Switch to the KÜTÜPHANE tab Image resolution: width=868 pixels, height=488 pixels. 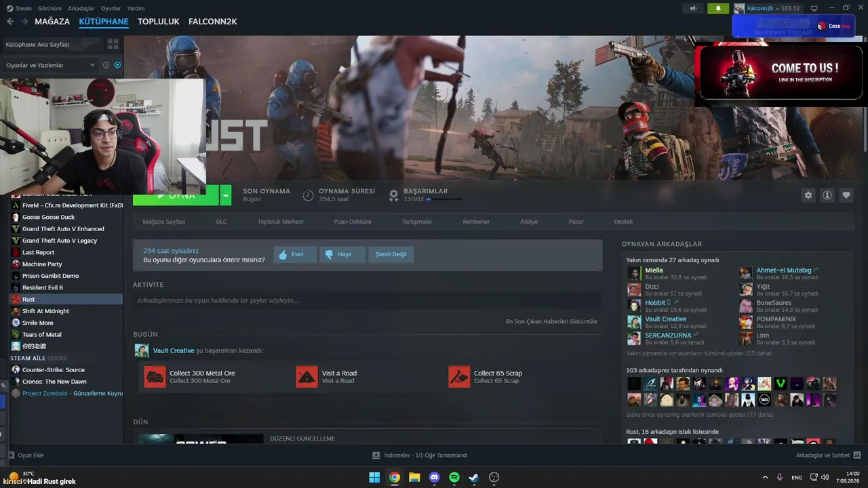click(104, 22)
